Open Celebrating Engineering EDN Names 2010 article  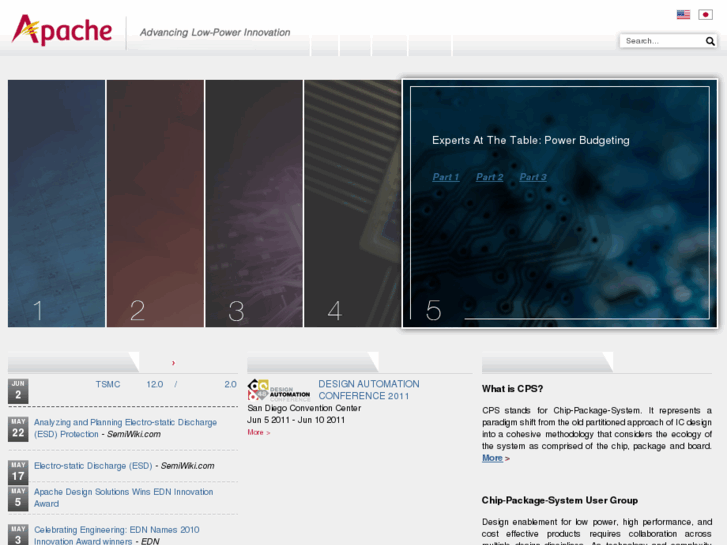[116, 535]
